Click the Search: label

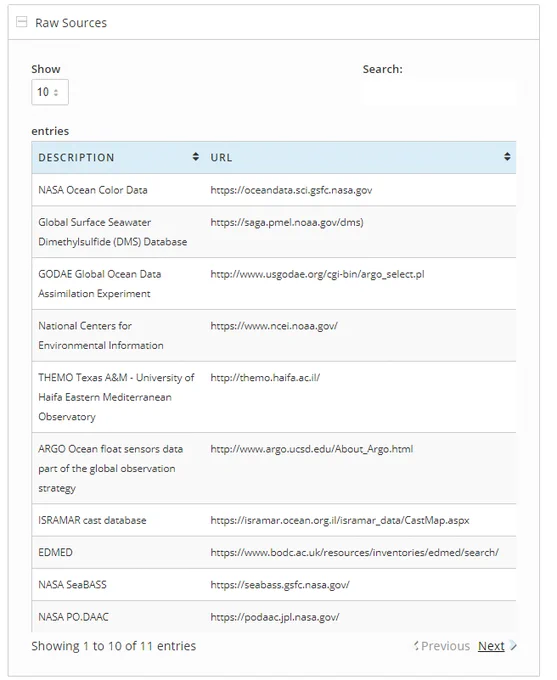point(383,69)
